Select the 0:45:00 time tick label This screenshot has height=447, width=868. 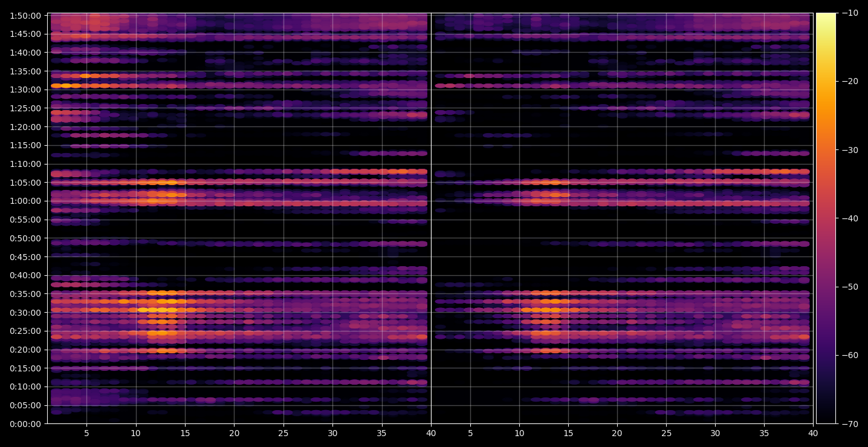[25, 257]
